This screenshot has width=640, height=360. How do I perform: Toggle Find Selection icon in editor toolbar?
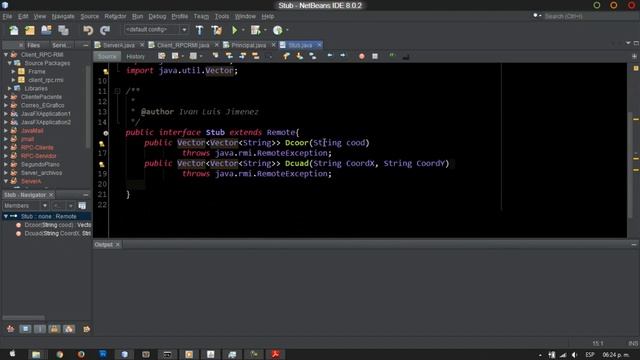pyautogui.click(x=215, y=56)
